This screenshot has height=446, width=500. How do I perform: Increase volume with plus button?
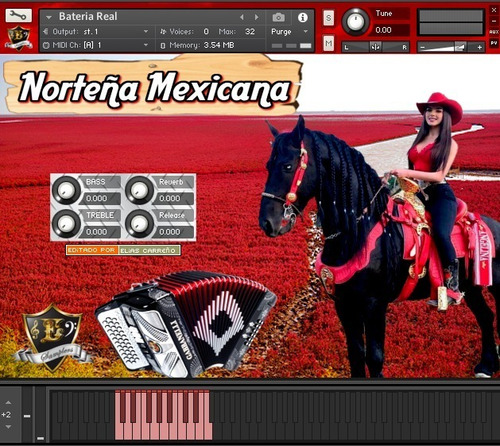[x=479, y=48]
